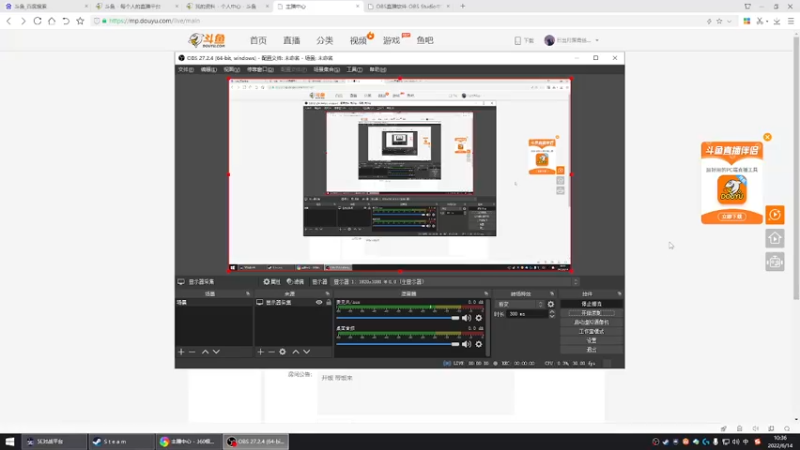Click the 分类 link in the Douyu navigation
800x450 pixels.
tap(324, 40)
